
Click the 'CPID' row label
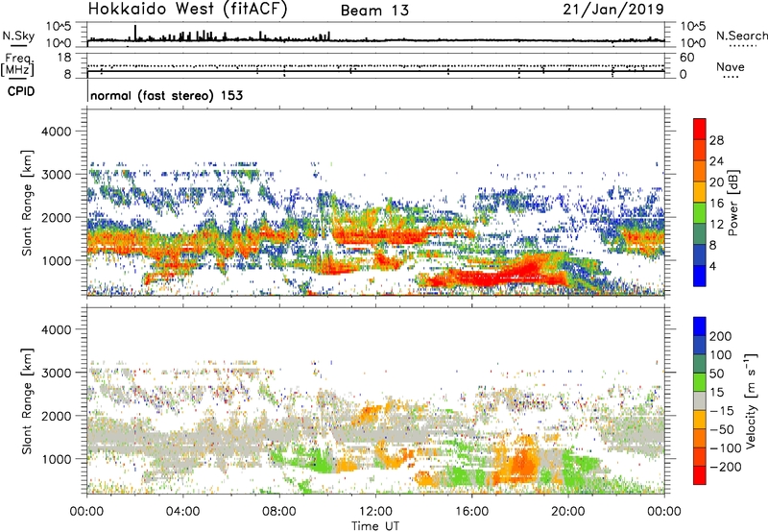(x=21, y=91)
